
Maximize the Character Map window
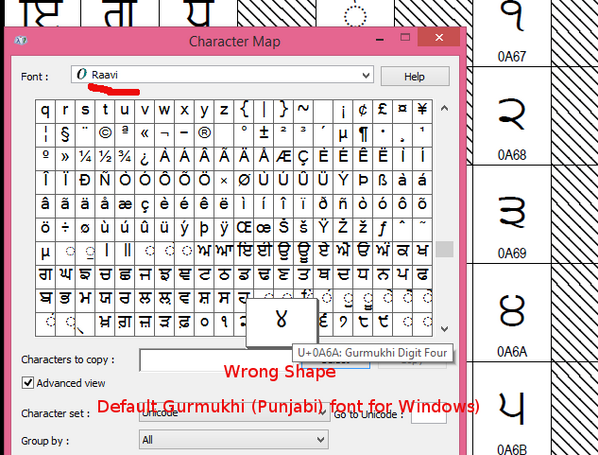pyautogui.click(x=405, y=37)
